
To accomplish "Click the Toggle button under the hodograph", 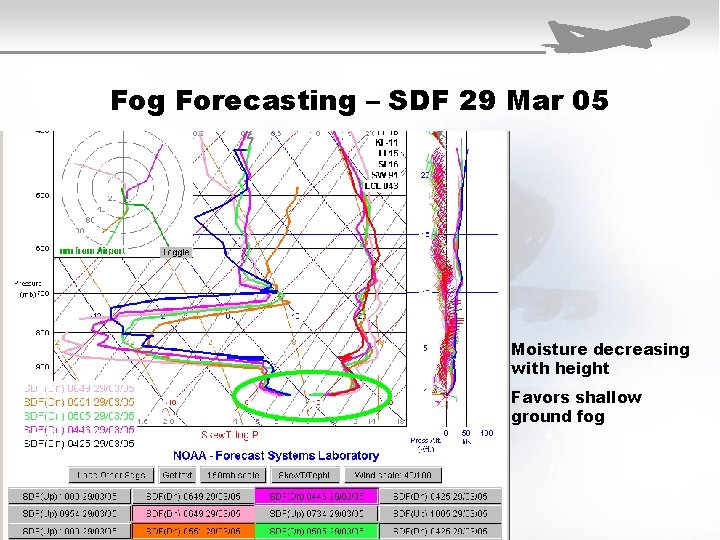I will tap(175, 252).
